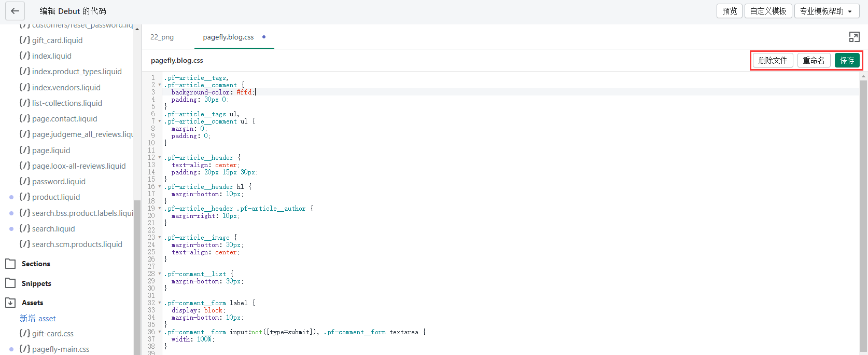Click the 保存 save button

847,60
